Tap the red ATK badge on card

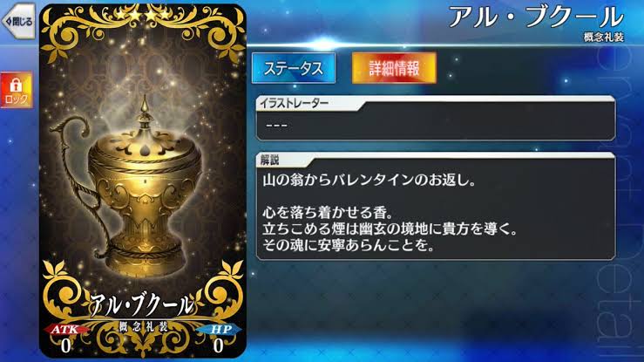[x=64, y=330]
